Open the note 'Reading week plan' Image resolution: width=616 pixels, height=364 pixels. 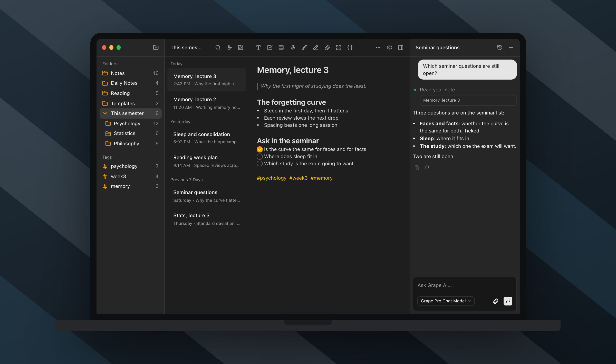pyautogui.click(x=207, y=161)
